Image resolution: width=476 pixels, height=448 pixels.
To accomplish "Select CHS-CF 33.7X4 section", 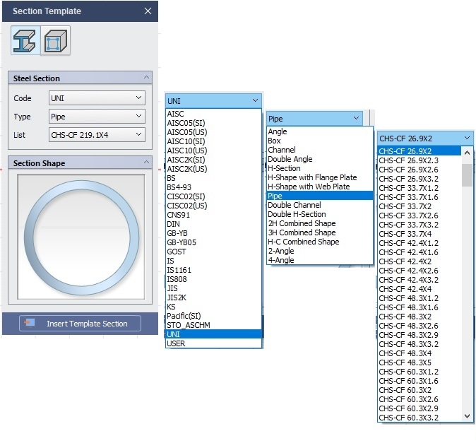I will coord(420,234).
